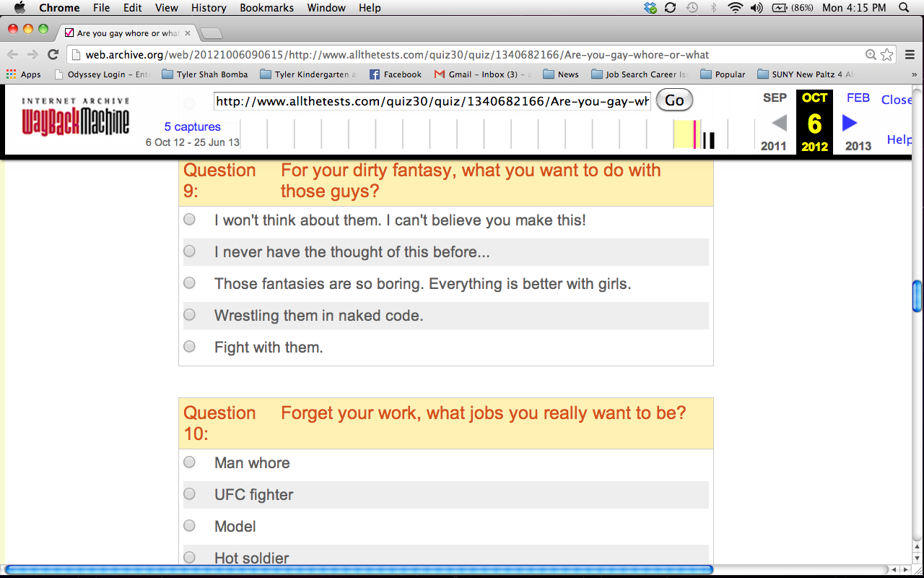
Task: Go to next capture with blue arrow
Action: point(850,123)
